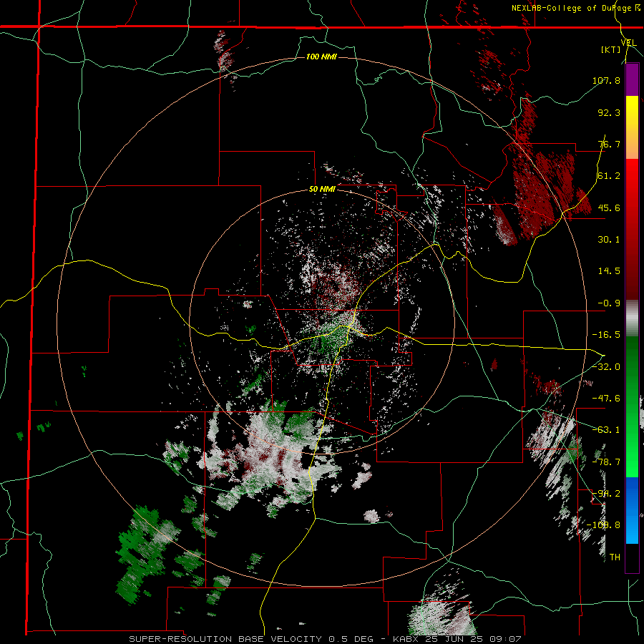Select the 107.8 scale value
The image size is (644, 644).
click(606, 80)
